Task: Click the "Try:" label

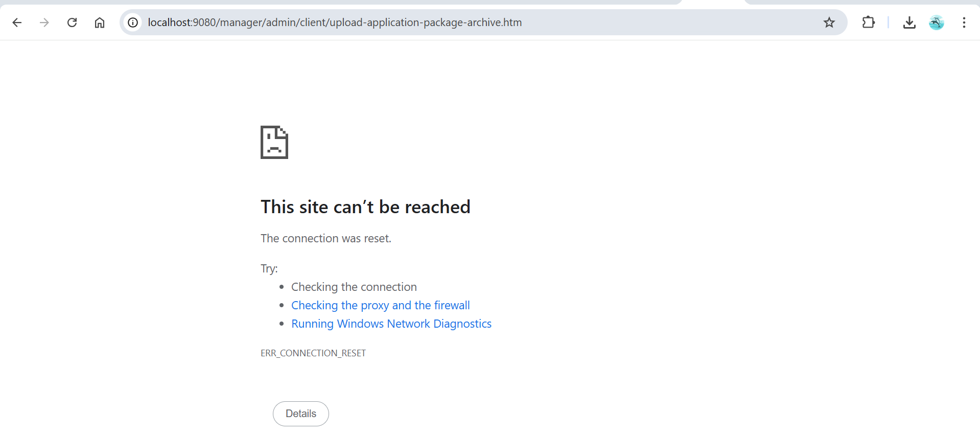Action: coord(269,268)
